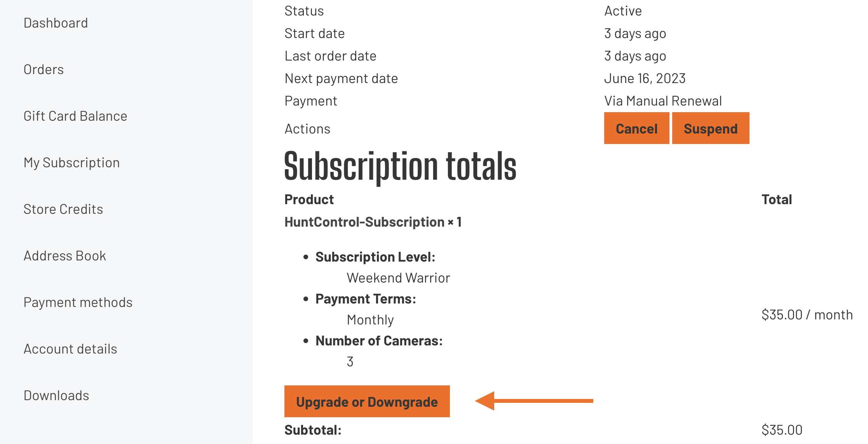Select the Weekend Warrior level text
868x444 pixels.
(398, 278)
